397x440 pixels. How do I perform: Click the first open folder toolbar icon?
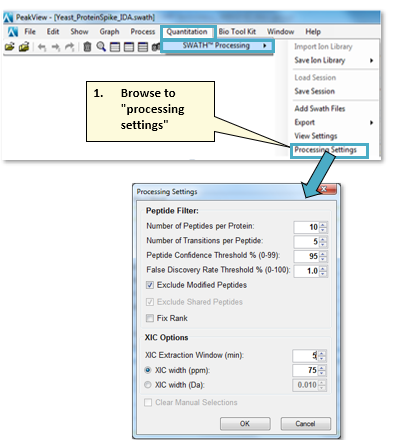(x=10, y=47)
